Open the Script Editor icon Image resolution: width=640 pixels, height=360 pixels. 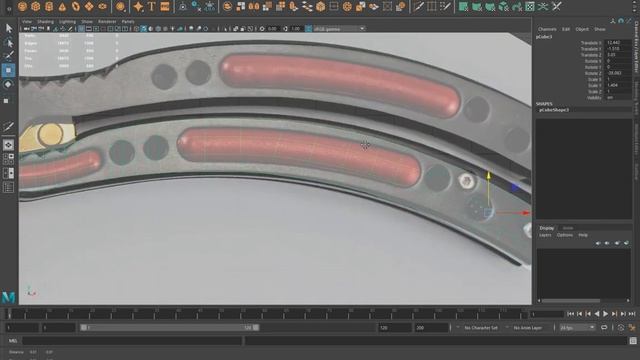633,340
